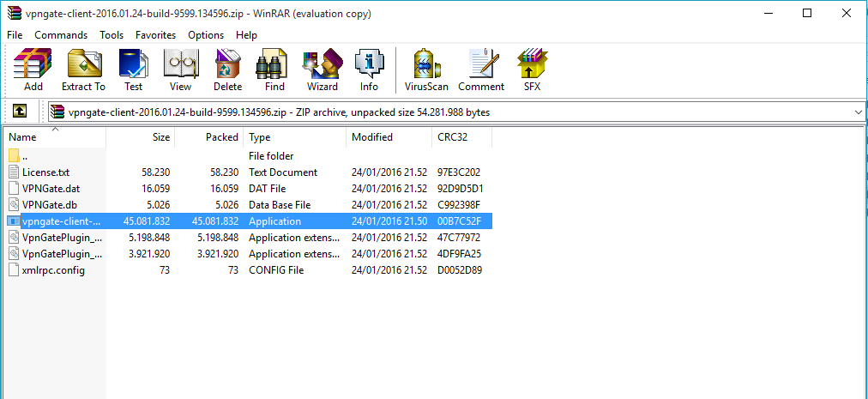
Task: Open the Find binoculars tool
Action: [274, 70]
